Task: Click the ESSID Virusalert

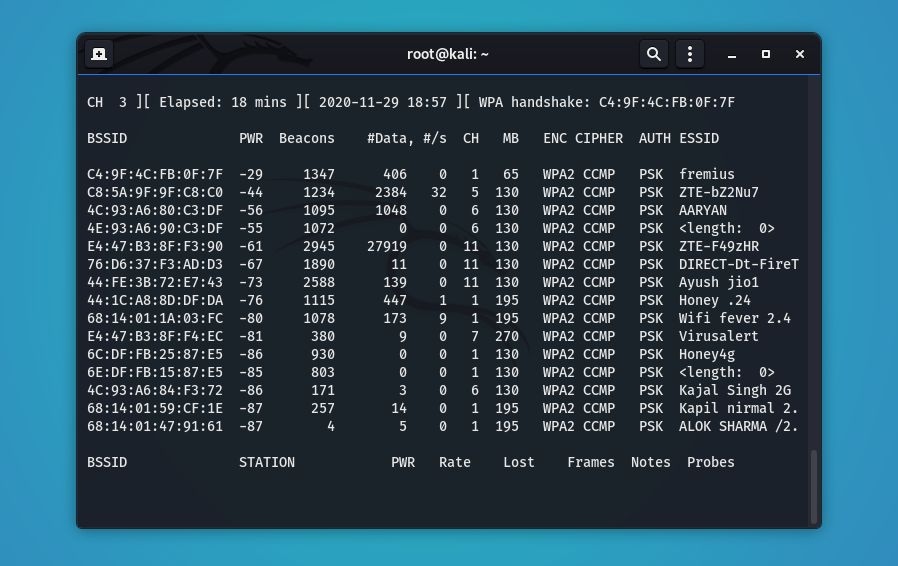Action: click(719, 336)
